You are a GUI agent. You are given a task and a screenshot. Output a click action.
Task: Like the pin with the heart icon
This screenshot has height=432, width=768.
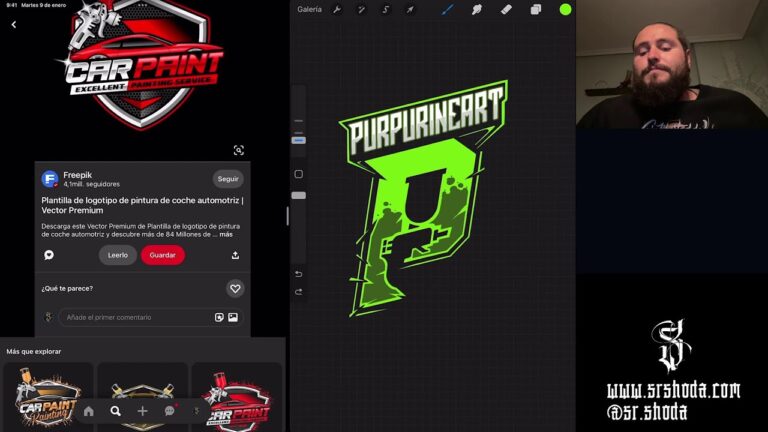click(235, 288)
